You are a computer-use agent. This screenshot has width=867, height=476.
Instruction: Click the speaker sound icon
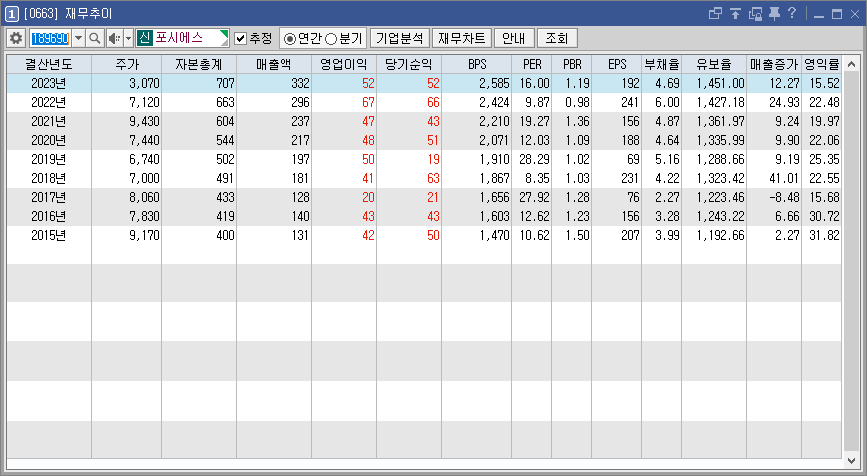point(114,38)
